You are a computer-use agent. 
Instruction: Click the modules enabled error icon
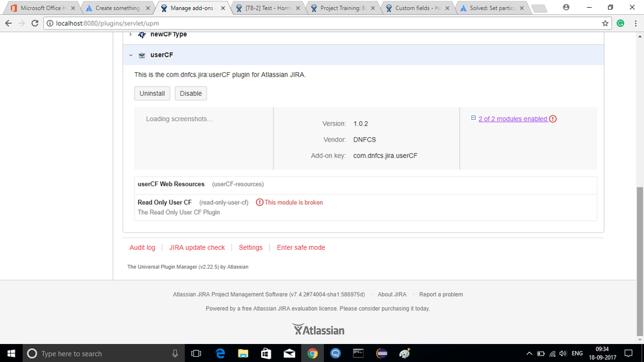click(x=553, y=119)
